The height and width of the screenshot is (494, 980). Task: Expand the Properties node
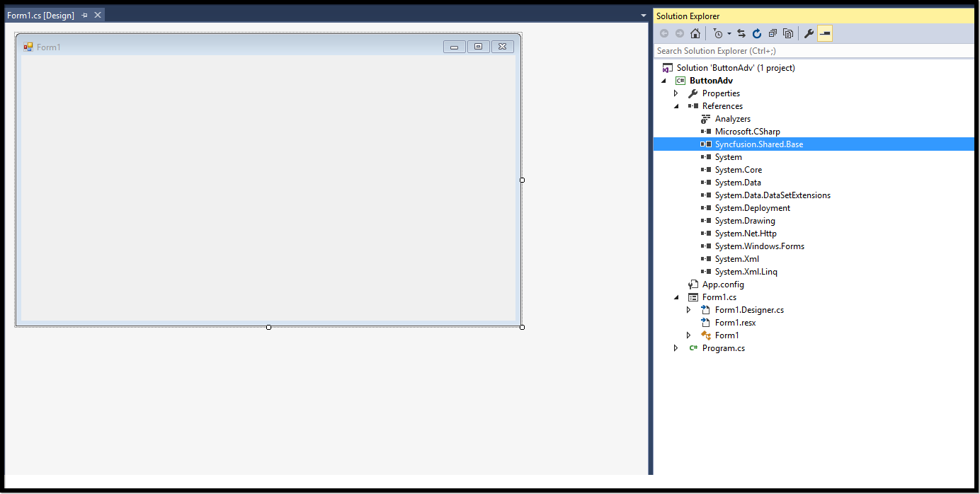676,93
